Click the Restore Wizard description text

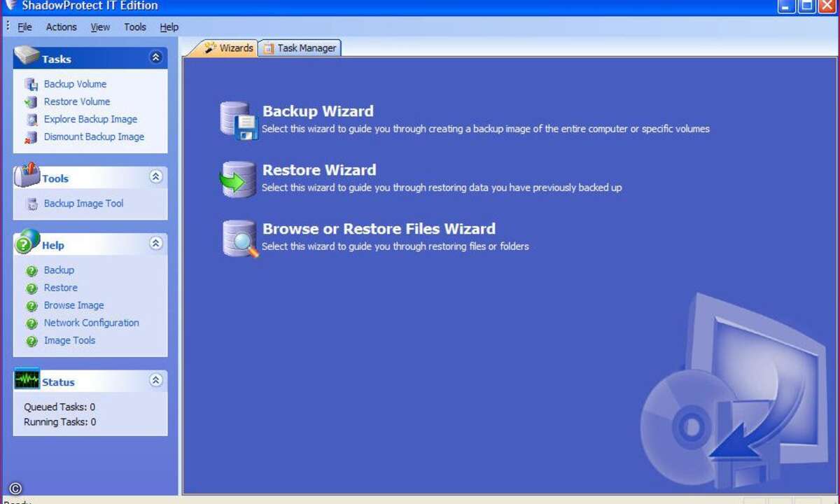tap(442, 188)
